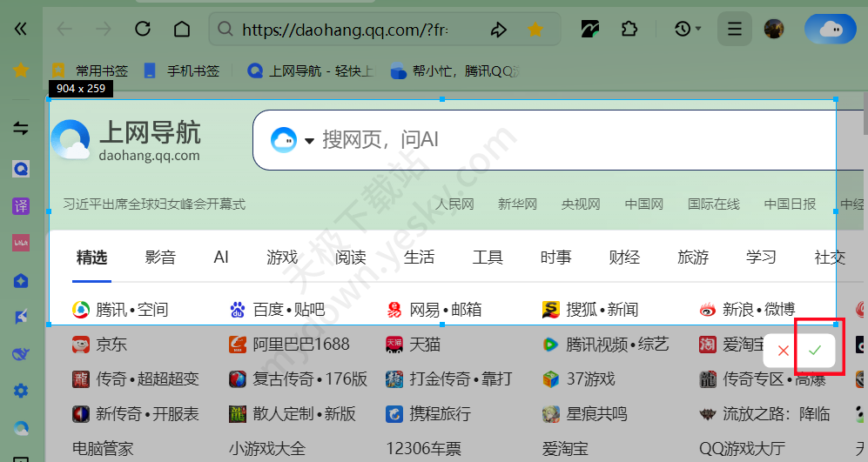Reload the page with refresh icon
The height and width of the screenshot is (462, 868).
tap(143, 29)
